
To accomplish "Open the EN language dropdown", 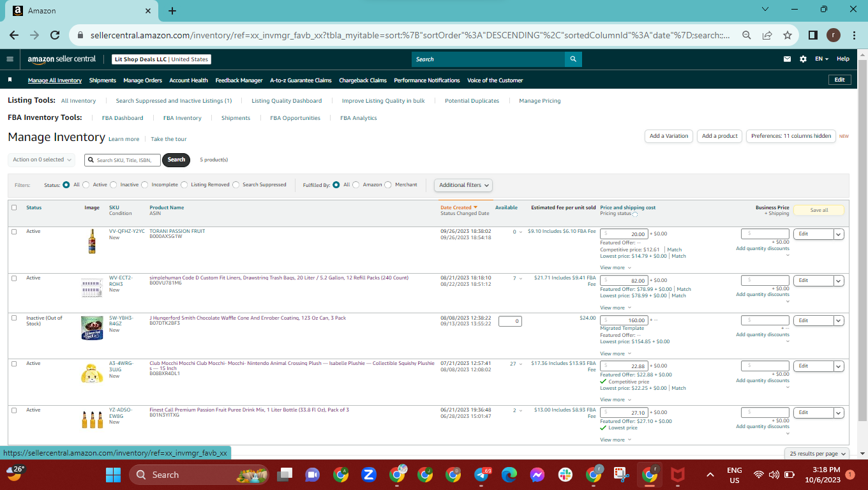I will tap(821, 59).
